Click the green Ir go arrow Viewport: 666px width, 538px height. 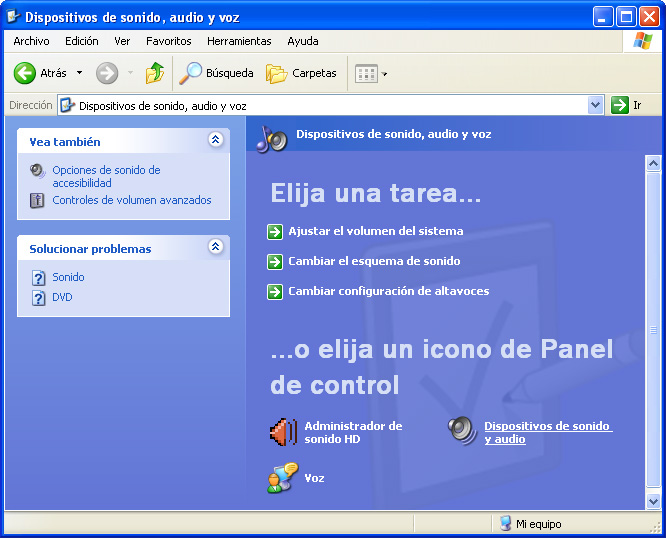[620, 105]
